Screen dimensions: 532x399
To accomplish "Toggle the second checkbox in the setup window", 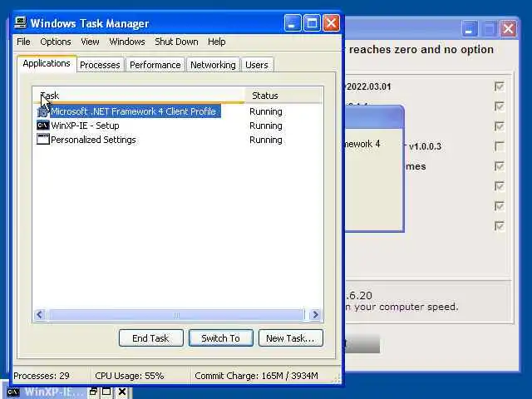I will [499, 106].
